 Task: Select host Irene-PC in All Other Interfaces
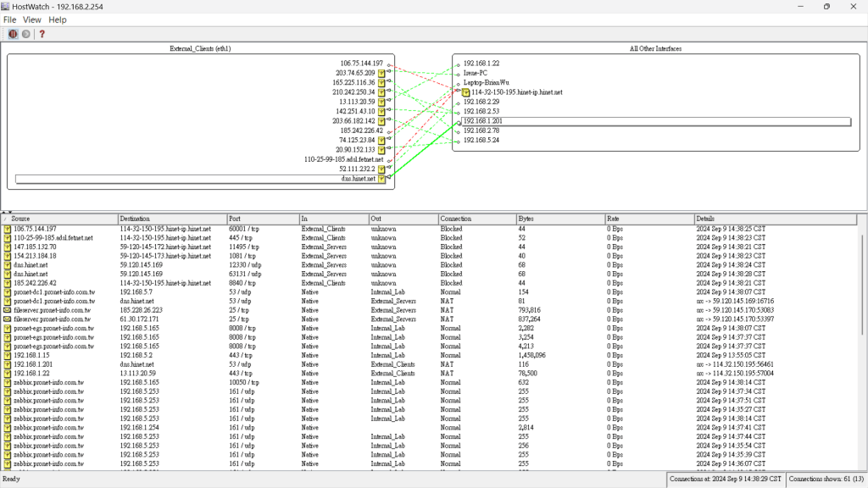(476, 73)
